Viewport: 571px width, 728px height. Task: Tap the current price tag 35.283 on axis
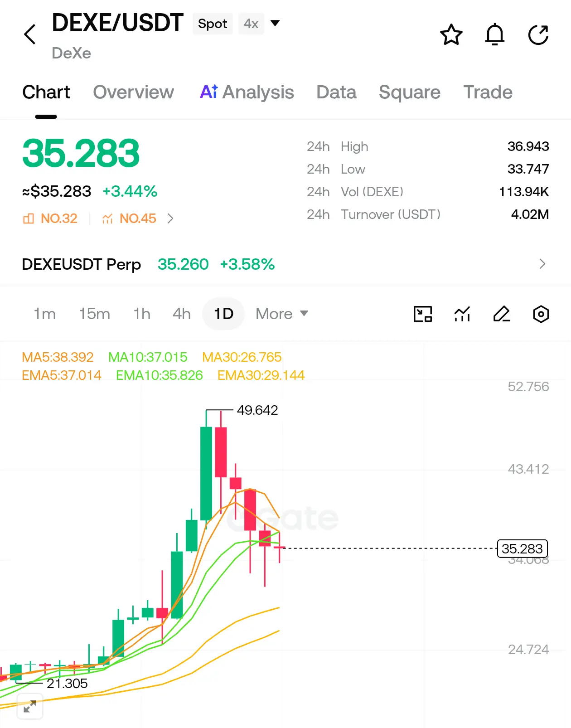(x=523, y=548)
